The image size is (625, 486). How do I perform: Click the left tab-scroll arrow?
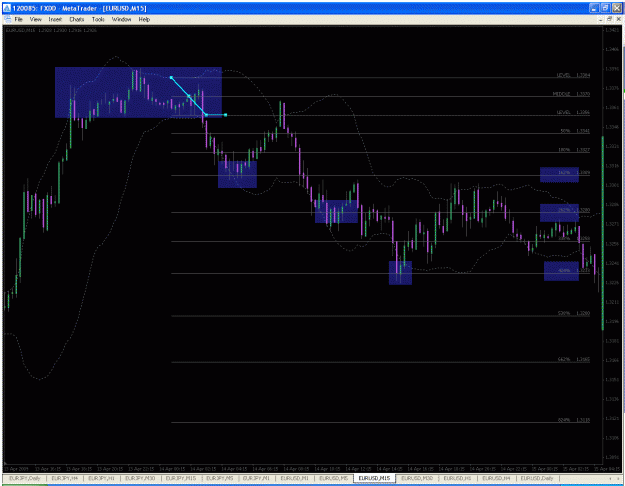(611, 478)
